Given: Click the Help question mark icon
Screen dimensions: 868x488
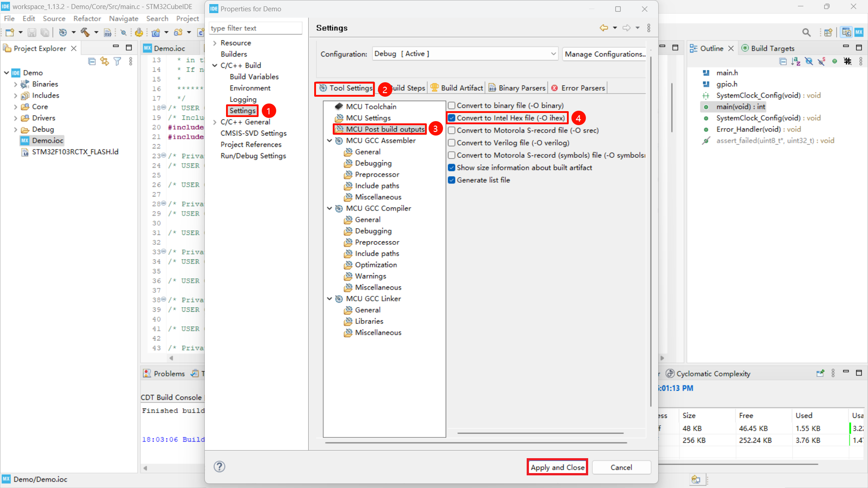Looking at the screenshot, I should (x=219, y=467).
